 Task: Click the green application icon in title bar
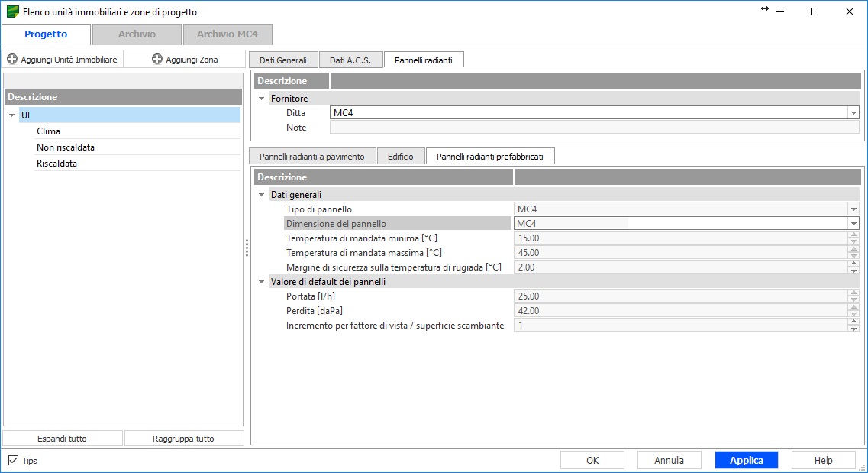[12, 11]
